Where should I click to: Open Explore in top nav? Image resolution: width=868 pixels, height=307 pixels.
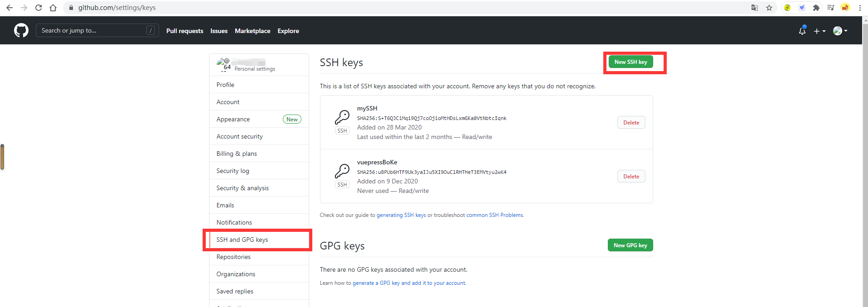point(288,31)
